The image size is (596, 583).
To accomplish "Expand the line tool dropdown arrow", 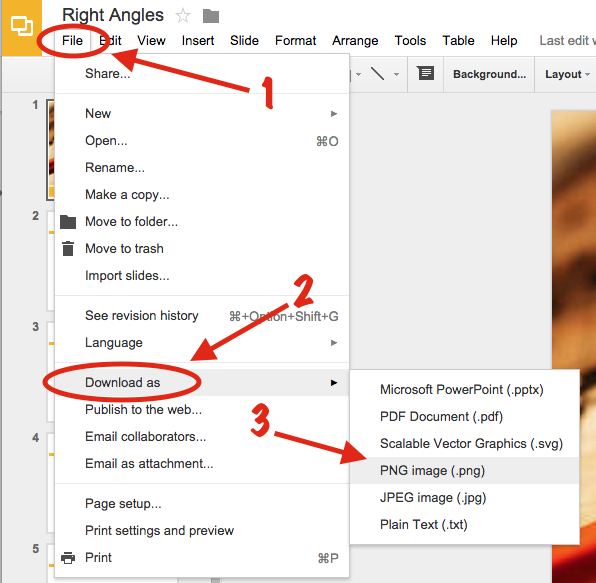I will [396, 74].
